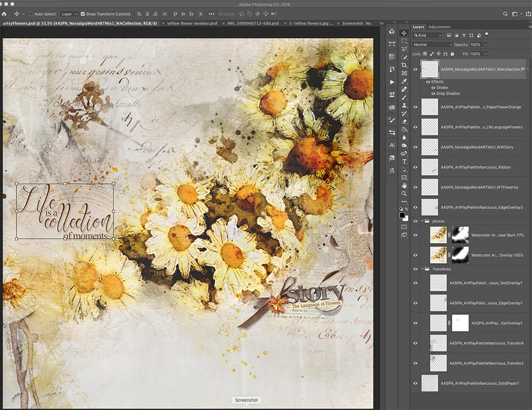Viewport: 532px width, 410px height.
Task: Open the Yellow flowers.jpg tab
Action: coord(311,23)
